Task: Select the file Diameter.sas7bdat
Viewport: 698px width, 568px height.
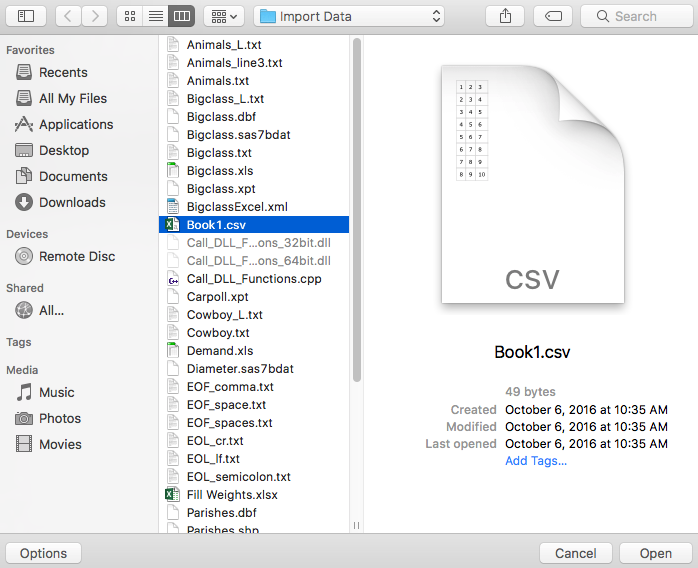Action: coord(254,369)
